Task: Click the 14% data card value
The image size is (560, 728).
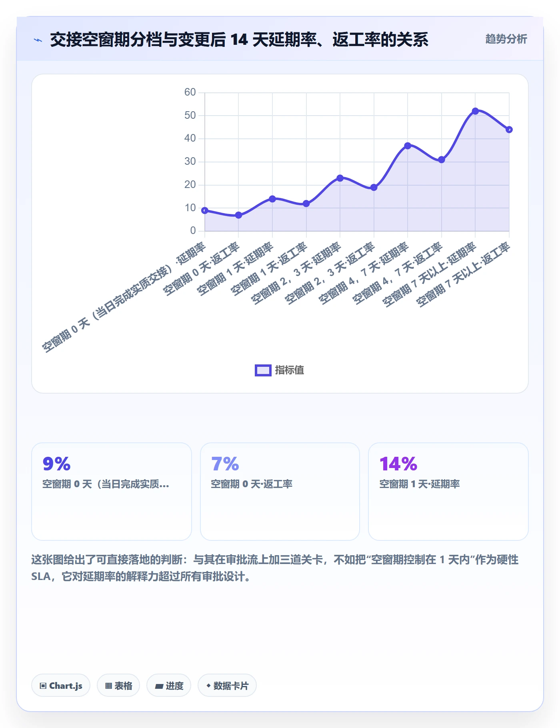Action: coord(398,464)
